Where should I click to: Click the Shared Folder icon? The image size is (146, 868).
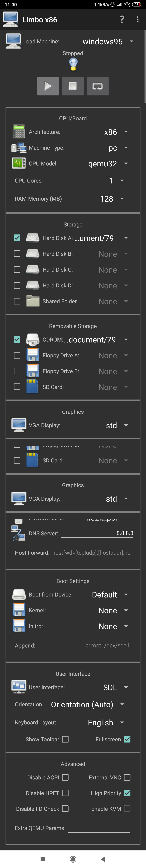(x=33, y=301)
